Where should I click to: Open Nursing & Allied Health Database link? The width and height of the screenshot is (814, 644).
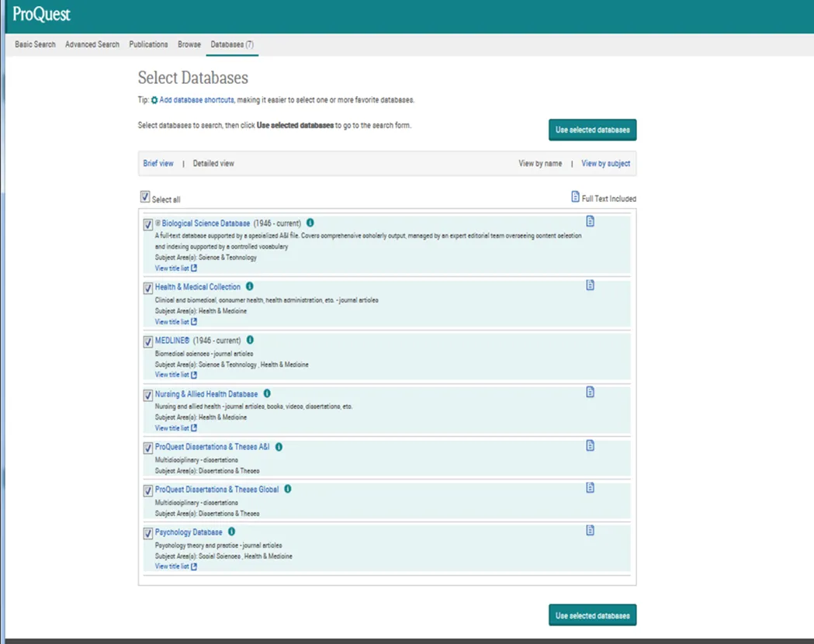(x=206, y=394)
